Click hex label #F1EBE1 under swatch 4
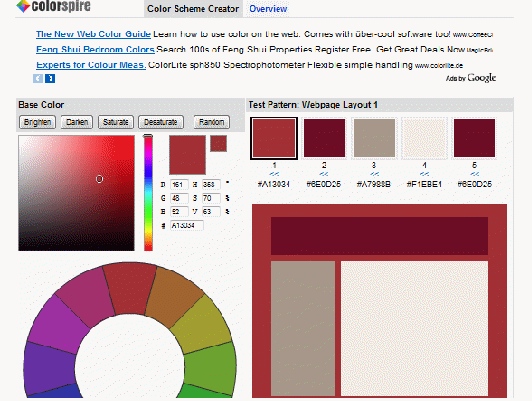This screenshot has width=532, height=401. tap(424, 184)
